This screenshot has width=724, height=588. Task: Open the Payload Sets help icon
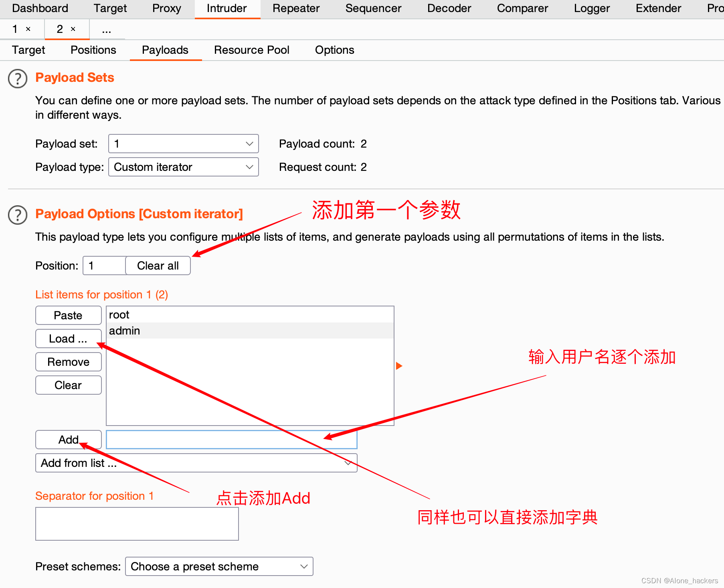pyautogui.click(x=18, y=79)
